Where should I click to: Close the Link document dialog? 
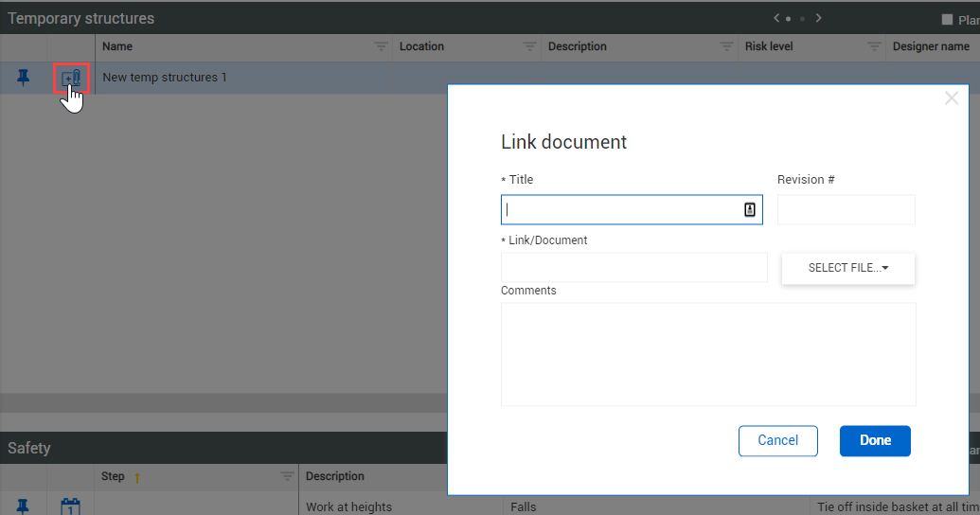coord(952,98)
